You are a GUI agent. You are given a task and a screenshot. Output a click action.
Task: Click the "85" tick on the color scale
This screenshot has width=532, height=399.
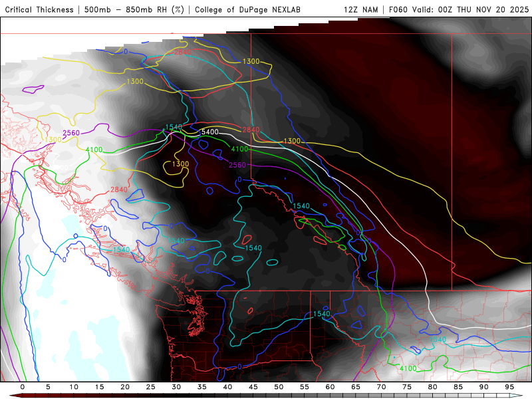click(x=458, y=387)
